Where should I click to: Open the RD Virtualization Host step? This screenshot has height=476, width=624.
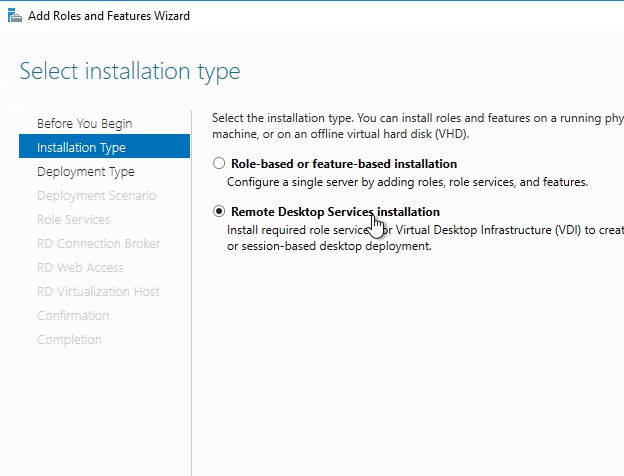pos(98,291)
